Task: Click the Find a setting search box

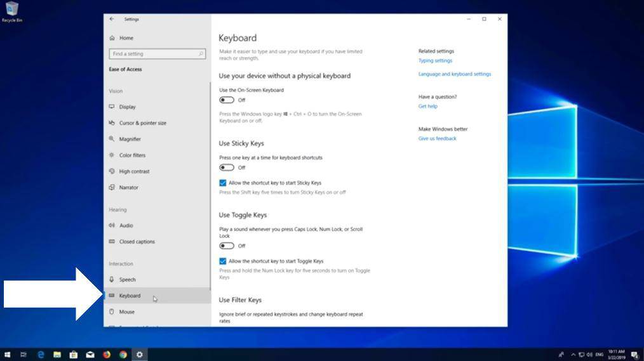Action: click(x=157, y=54)
